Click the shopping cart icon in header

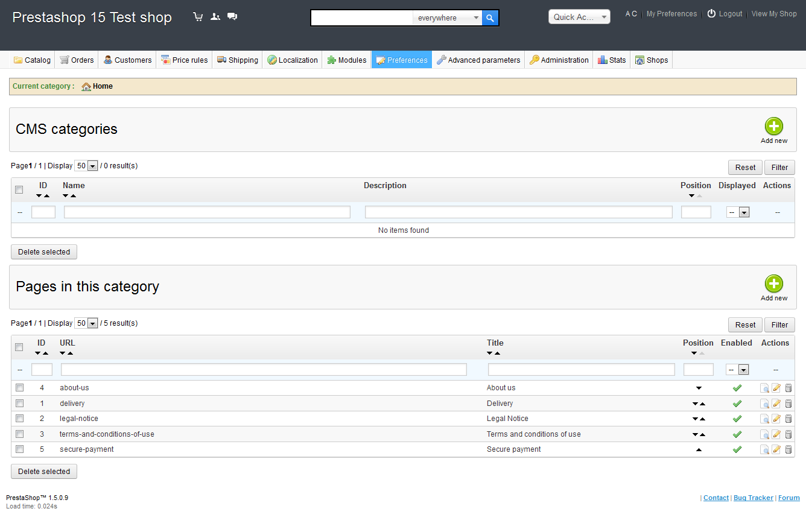pos(198,17)
